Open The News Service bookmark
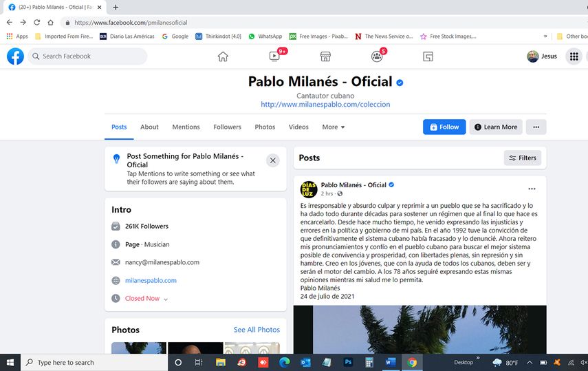This screenshot has width=588, height=371. 384,36
